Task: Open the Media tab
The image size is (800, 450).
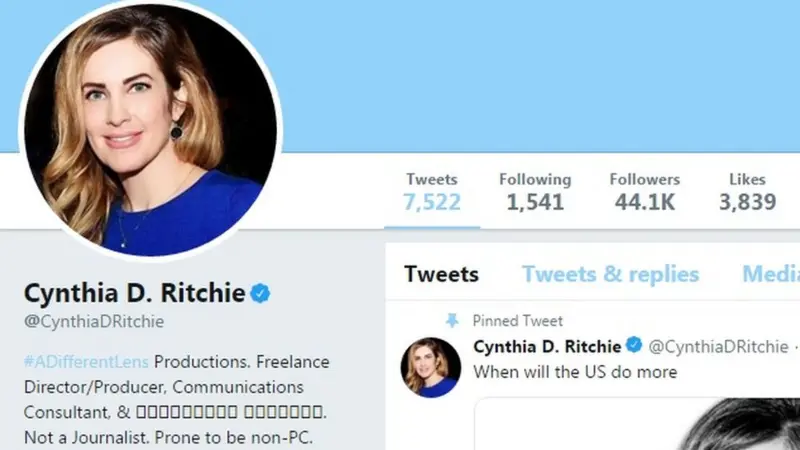Action: point(770,274)
